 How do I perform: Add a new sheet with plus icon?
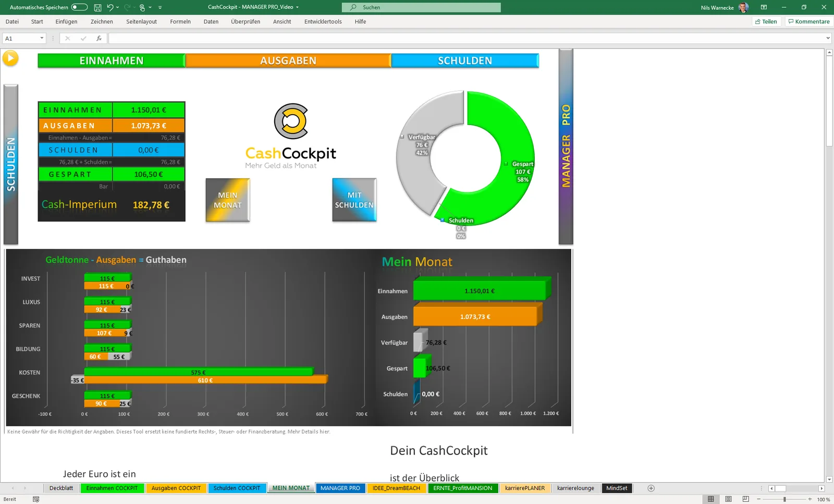651,488
